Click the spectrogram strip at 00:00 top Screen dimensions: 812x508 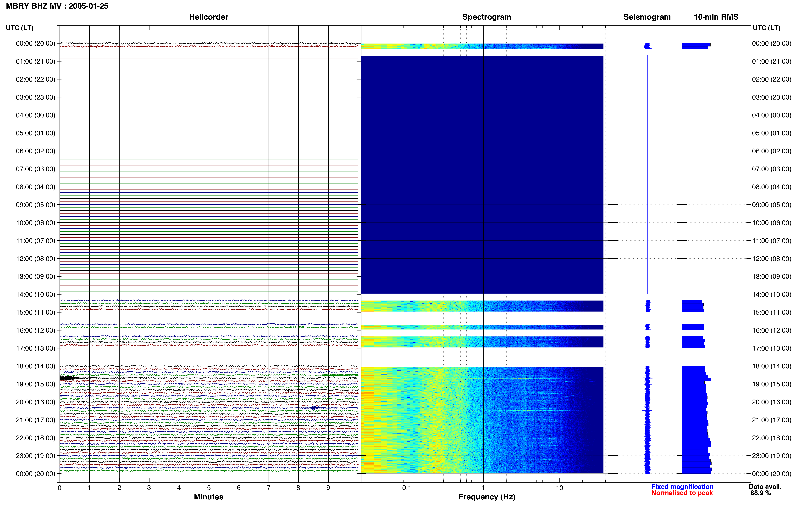point(482,46)
